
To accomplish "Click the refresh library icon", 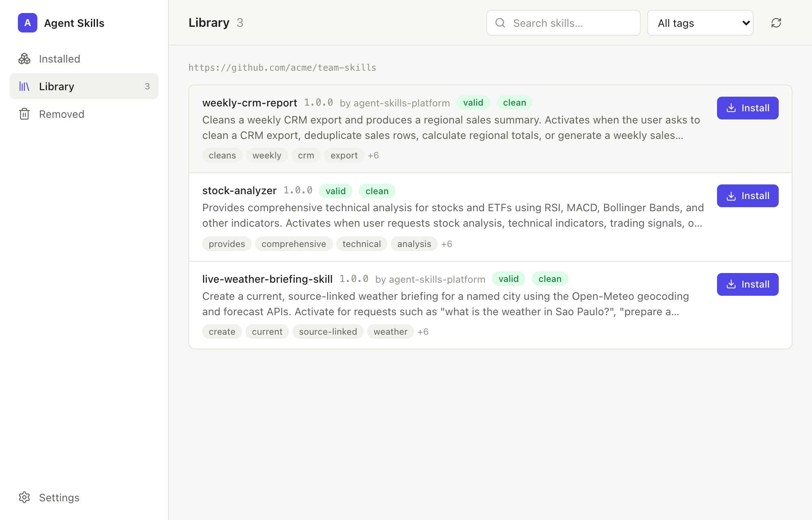I will [x=776, y=23].
